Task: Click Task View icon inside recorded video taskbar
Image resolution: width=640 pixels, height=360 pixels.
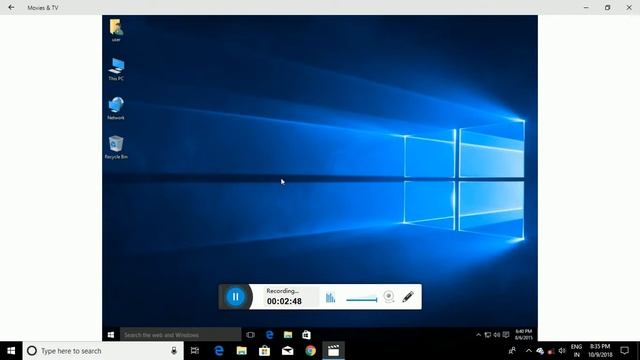Action: (x=250, y=335)
